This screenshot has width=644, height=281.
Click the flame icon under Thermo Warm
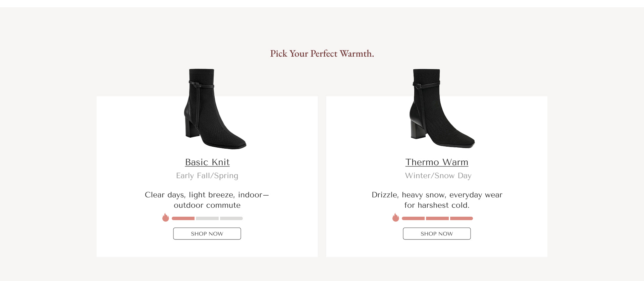(x=395, y=217)
